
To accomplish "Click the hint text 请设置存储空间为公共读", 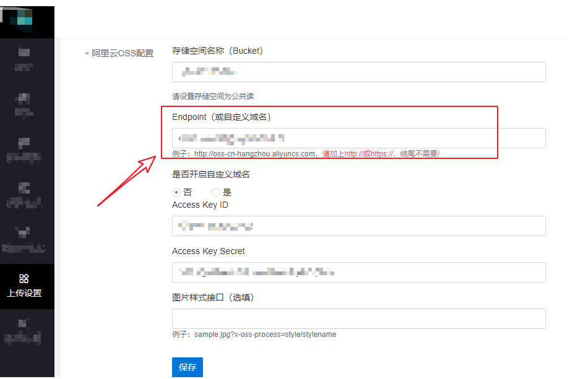I will pos(213,96).
